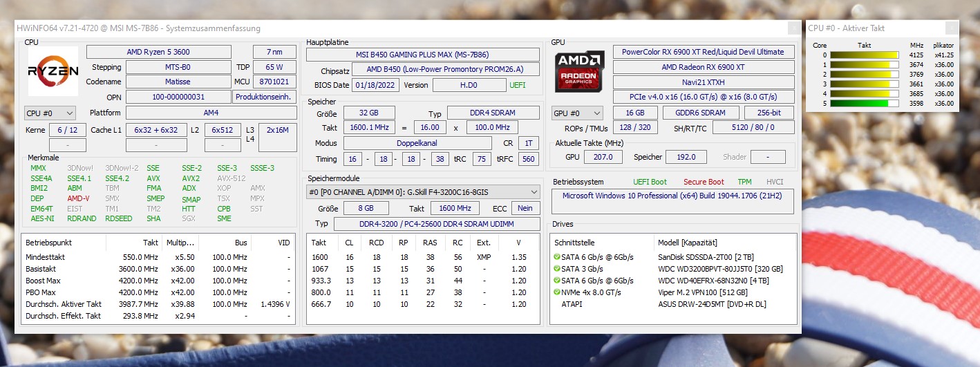Click the HWiNFO64 Systemzusammenfassung title bar
This screenshot has height=367, width=980.
point(408,28)
